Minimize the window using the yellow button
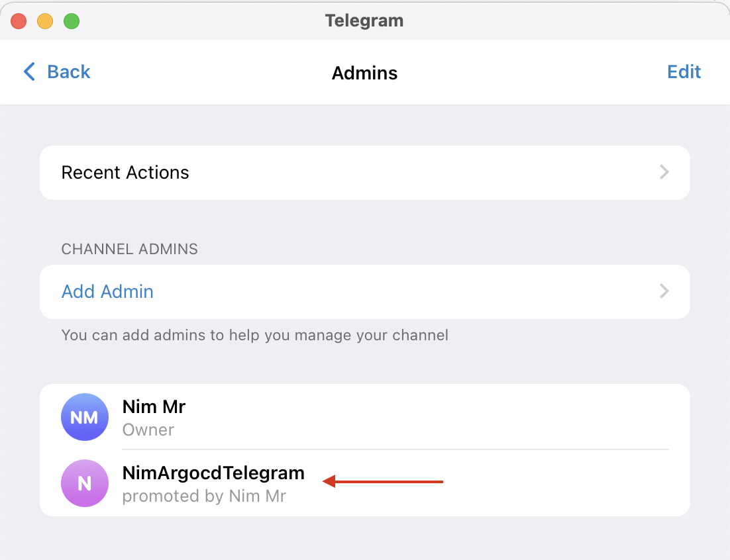Screen dimensions: 730x560 45,21
